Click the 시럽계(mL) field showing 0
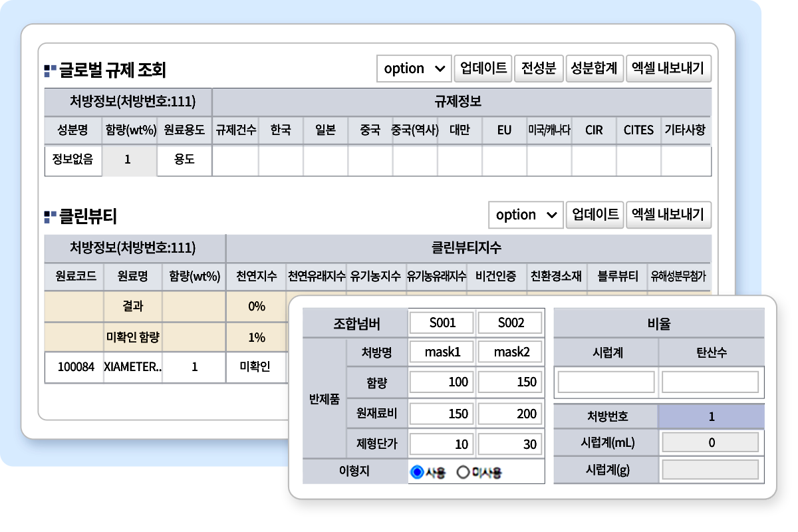 coord(710,442)
